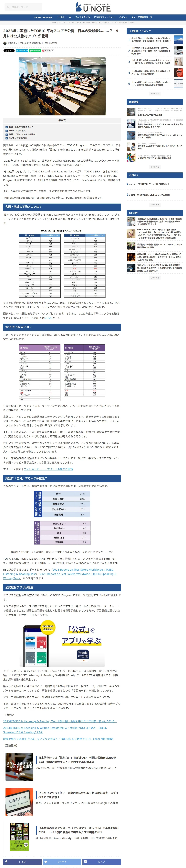The height and width of the screenshot is (868, 186).
Task: Open 名刺交換の基本 feature thumbnail
Action: [x=131, y=124]
